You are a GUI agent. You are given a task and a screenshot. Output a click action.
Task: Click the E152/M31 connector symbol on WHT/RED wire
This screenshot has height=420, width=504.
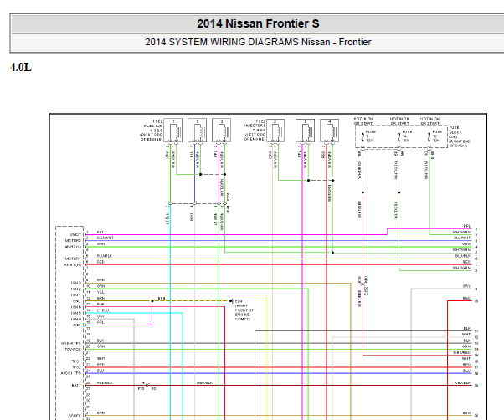point(363,284)
